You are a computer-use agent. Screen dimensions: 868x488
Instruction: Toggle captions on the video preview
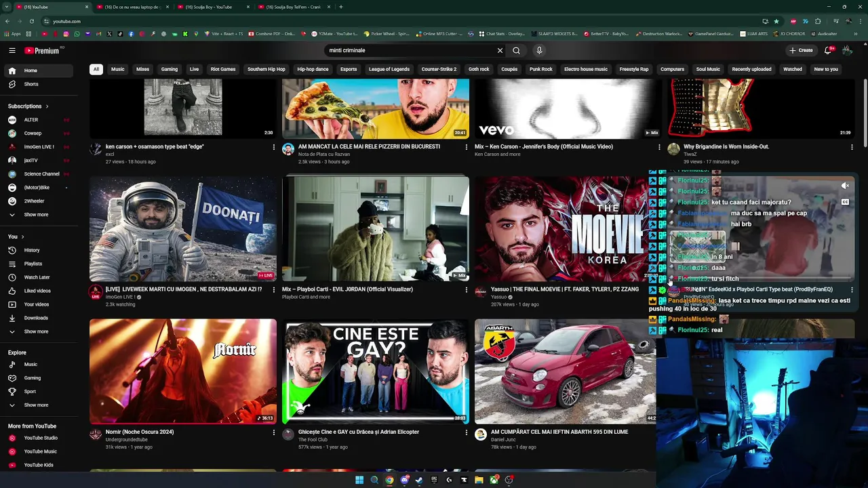845,202
